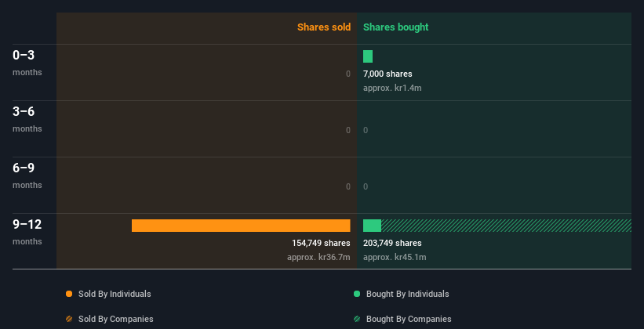Select the Sold By Individuals legend label
Image resolution: width=644 pixels, height=329 pixels.
click(115, 294)
